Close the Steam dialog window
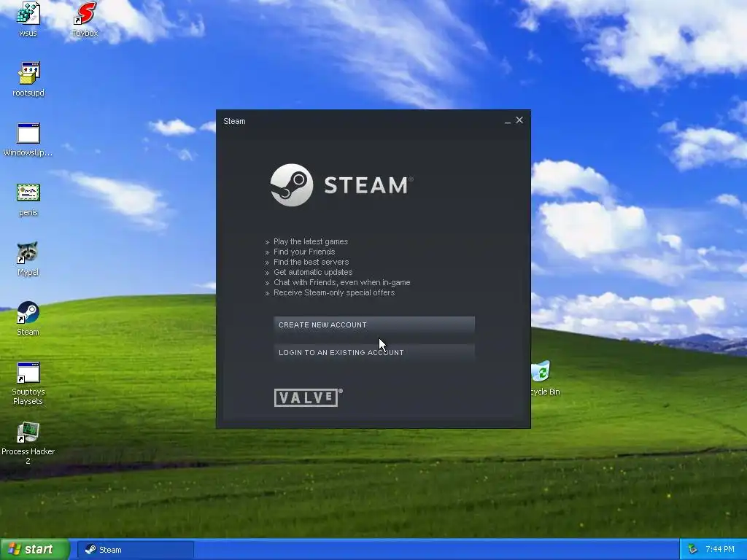Screen dimensions: 747x560 tap(519, 120)
